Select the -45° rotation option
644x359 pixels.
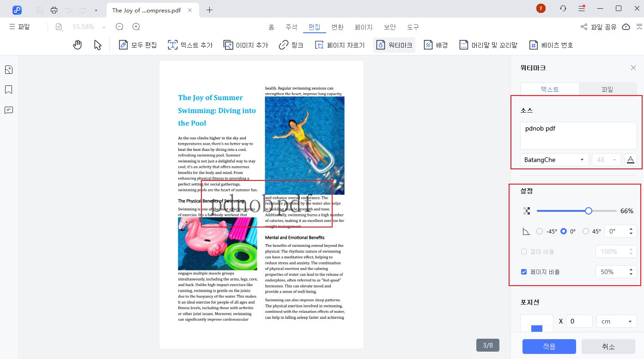point(540,231)
